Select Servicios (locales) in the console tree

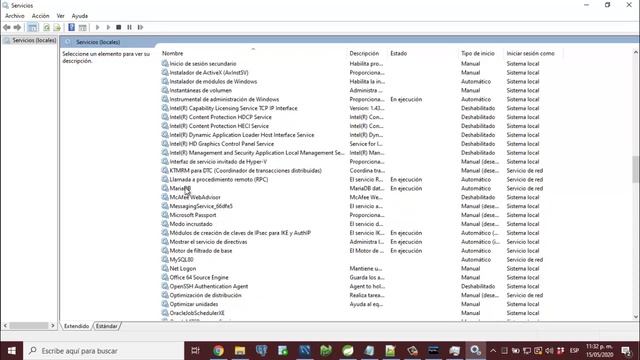pos(34,40)
